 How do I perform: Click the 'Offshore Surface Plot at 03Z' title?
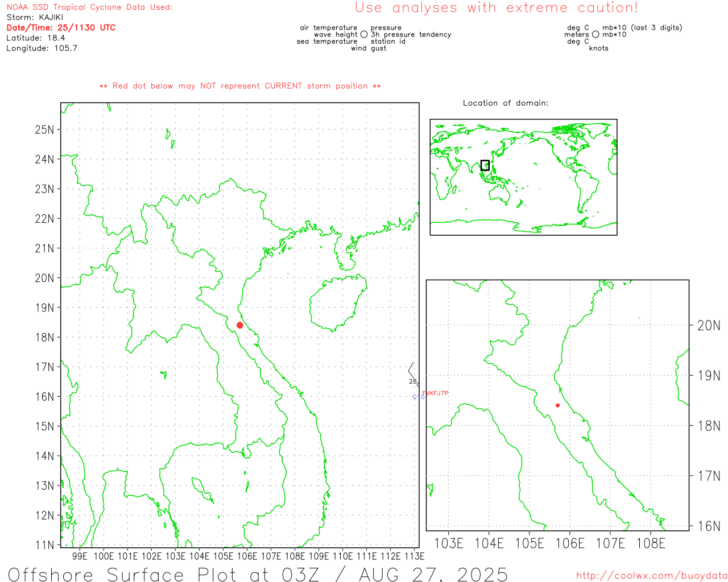coord(258,575)
